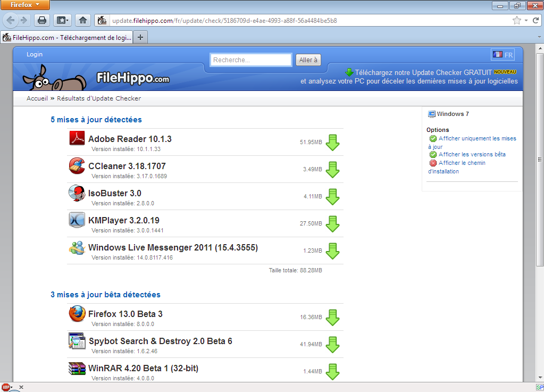Click Téléchargez notre Update Checker GRATUIT link
The height and width of the screenshot is (392, 544).
tap(423, 72)
